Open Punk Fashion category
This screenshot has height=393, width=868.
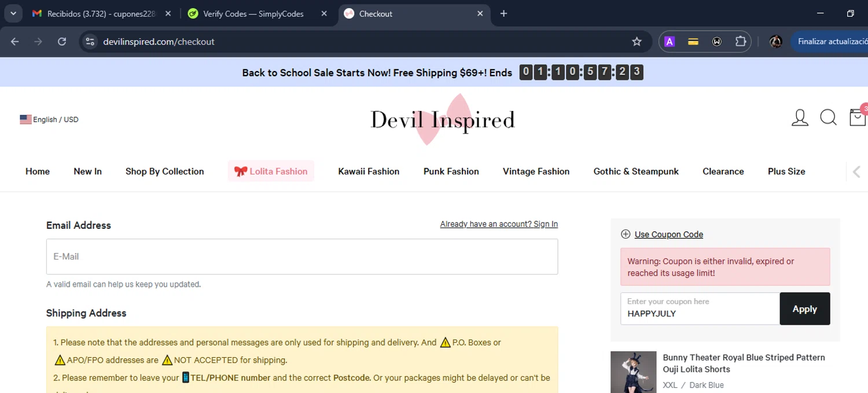click(x=451, y=171)
